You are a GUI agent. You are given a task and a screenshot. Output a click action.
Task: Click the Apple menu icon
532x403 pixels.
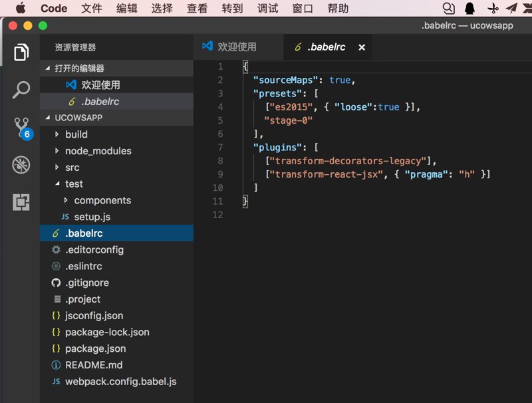point(21,8)
